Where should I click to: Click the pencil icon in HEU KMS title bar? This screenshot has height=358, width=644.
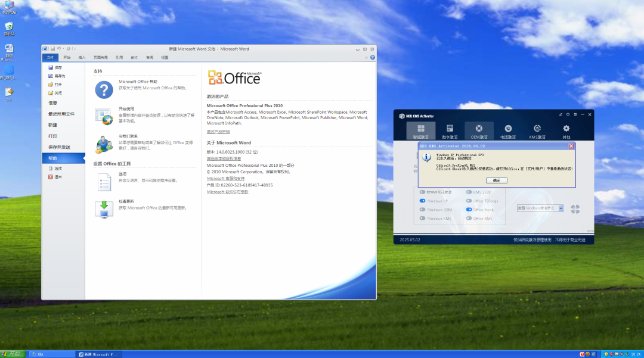[561, 115]
